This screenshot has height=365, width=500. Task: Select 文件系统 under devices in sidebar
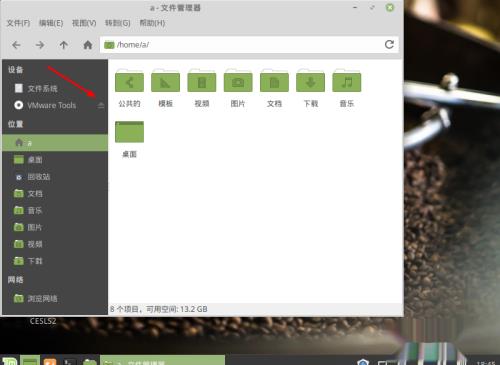tap(55, 88)
